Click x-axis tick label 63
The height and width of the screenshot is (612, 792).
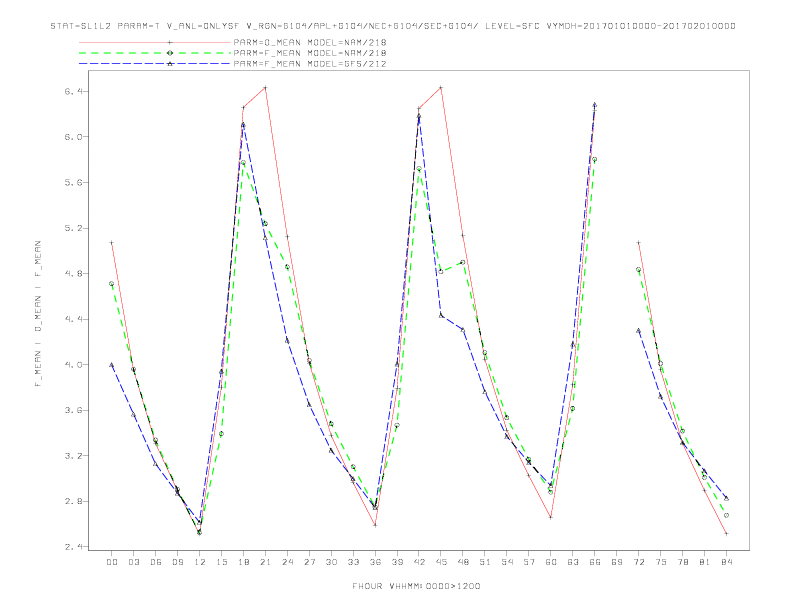click(573, 562)
